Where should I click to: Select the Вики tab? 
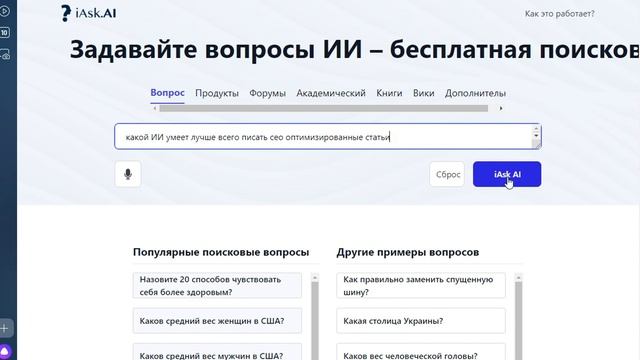pos(423,93)
